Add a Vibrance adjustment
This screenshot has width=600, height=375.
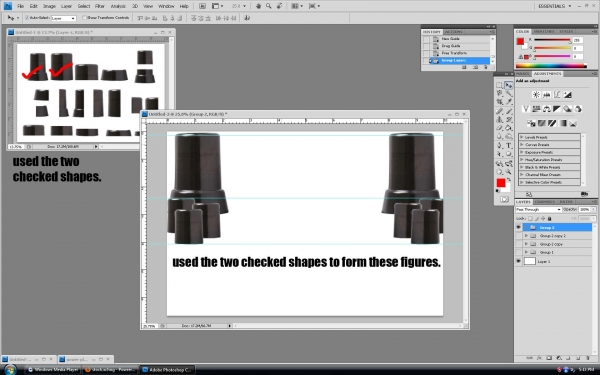point(526,109)
